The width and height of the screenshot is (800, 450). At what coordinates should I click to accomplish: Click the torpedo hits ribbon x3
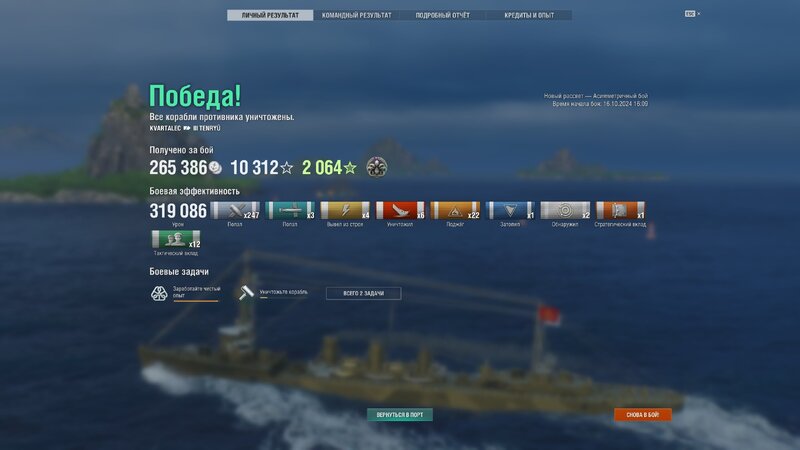pos(290,210)
